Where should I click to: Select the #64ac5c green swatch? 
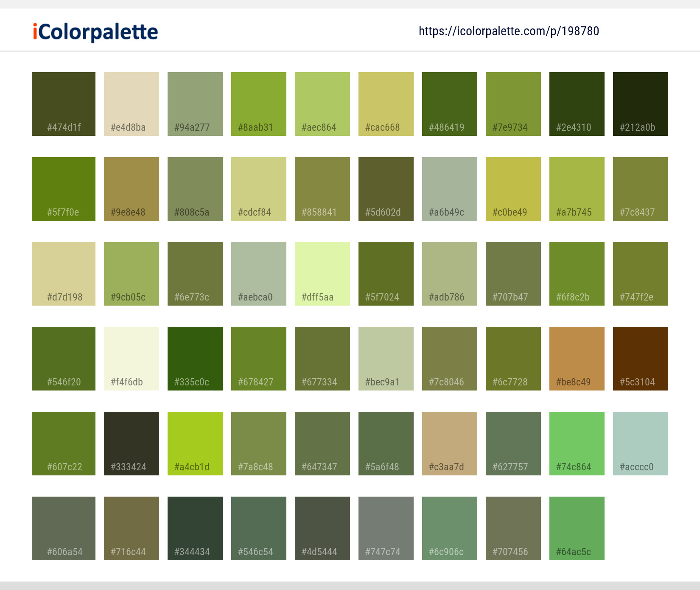[x=577, y=528]
